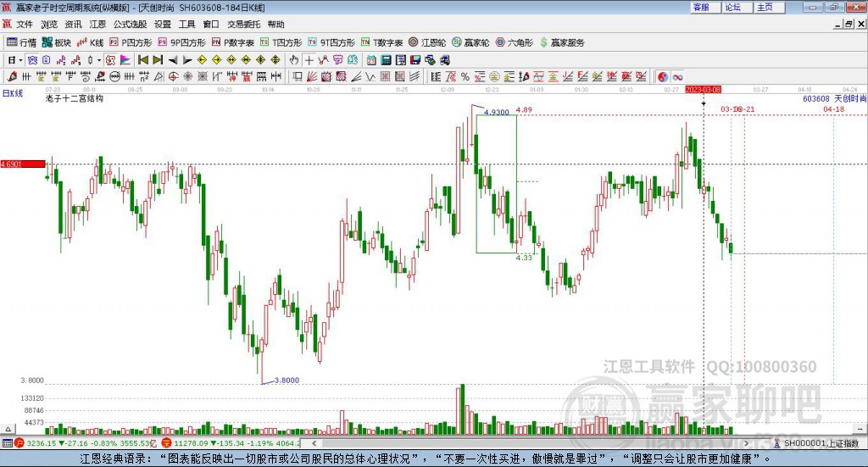Open the calculator icon
This screenshot has width=868, height=467.
coord(386,60)
